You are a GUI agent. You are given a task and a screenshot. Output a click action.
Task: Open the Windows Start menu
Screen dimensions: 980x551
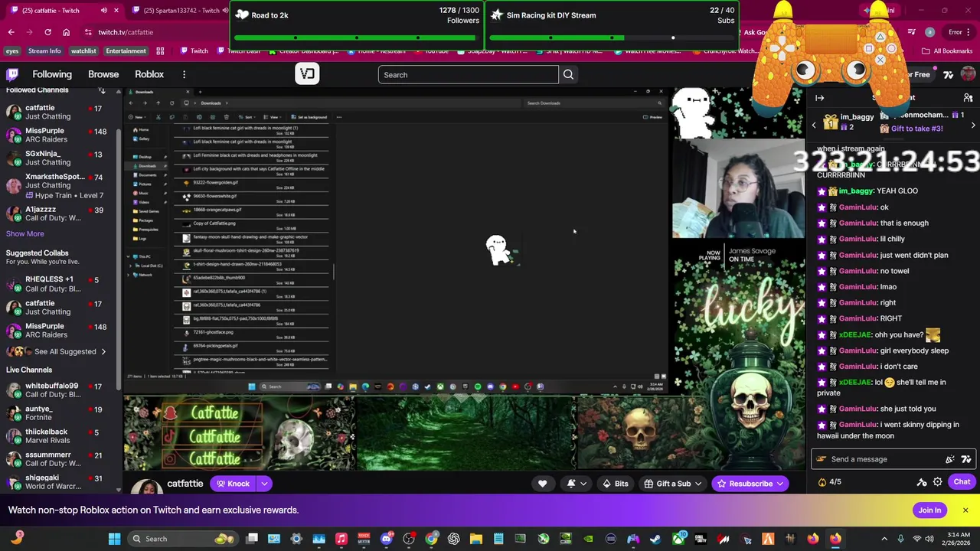click(114, 539)
